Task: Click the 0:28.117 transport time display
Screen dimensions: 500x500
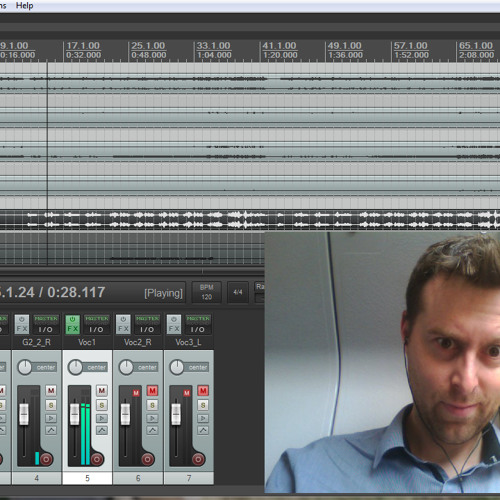Action: (x=76, y=292)
